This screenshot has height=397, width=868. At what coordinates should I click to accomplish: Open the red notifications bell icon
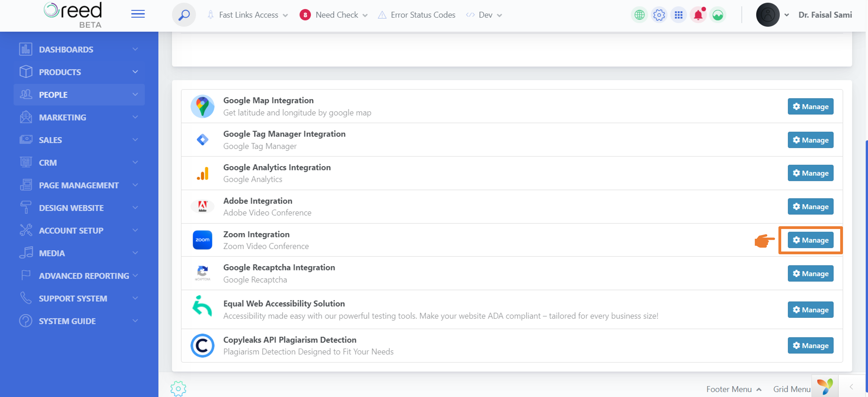(x=698, y=15)
